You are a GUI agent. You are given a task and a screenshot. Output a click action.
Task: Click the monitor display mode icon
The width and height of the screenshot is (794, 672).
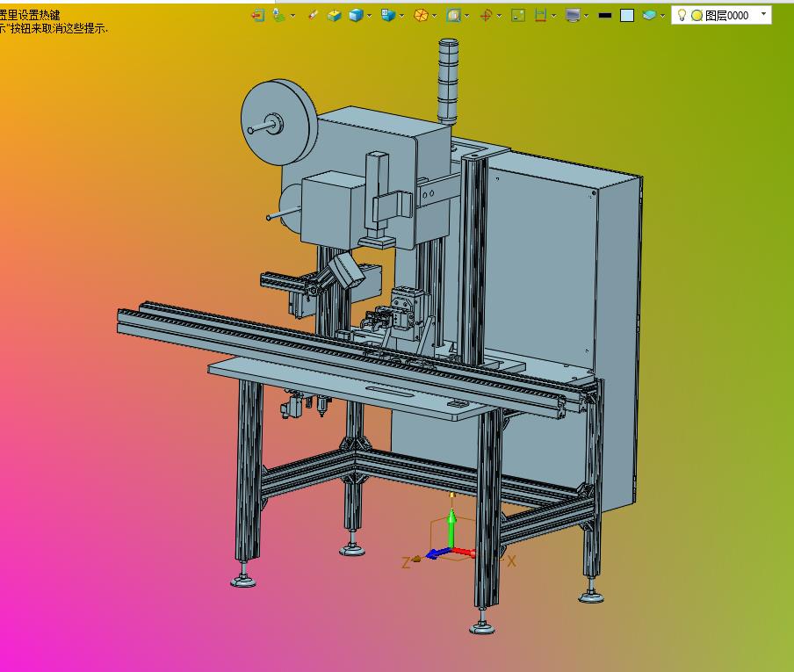click(573, 16)
